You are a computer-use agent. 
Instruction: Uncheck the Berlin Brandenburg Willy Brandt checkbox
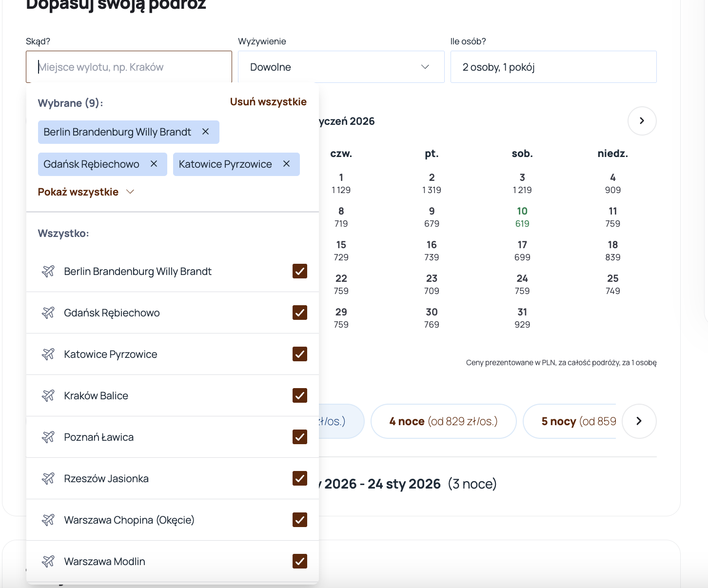tap(299, 271)
